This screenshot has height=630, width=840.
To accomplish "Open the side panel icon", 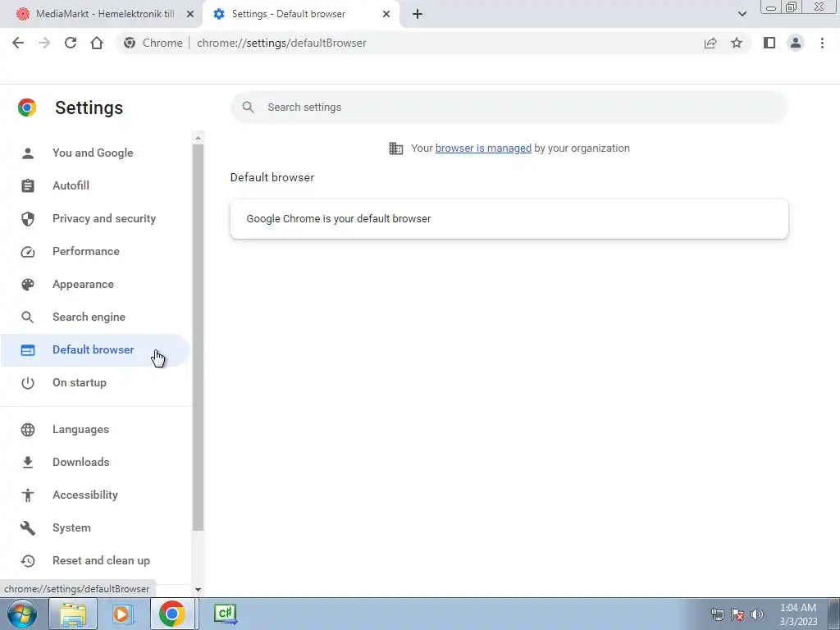I will click(769, 43).
